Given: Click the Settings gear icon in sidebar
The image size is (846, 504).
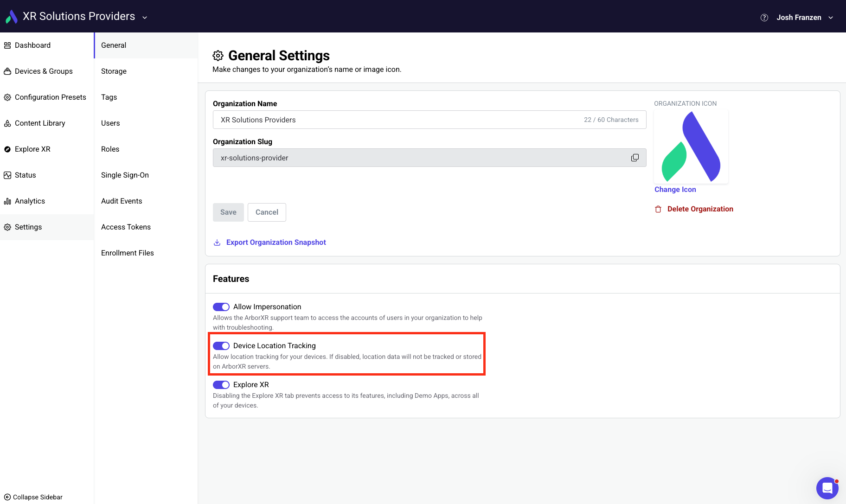Looking at the screenshot, I should (x=7, y=227).
